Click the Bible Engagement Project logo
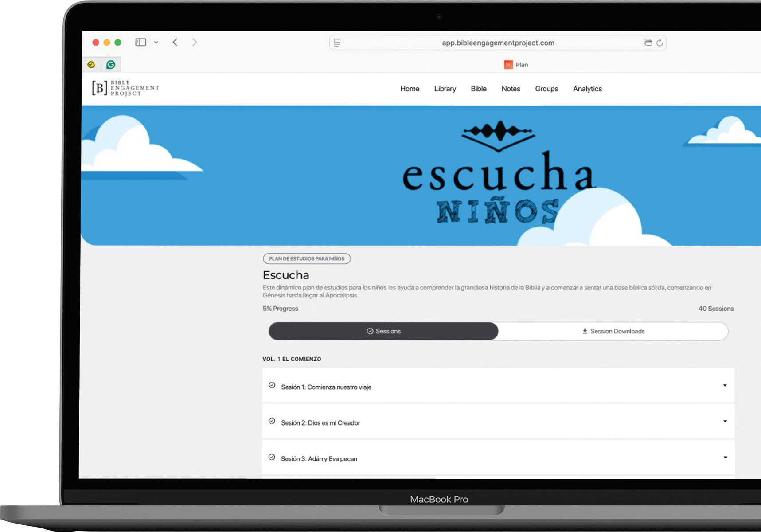Image resolution: width=761 pixels, height=532 pixels. click(x=125, y=88)
